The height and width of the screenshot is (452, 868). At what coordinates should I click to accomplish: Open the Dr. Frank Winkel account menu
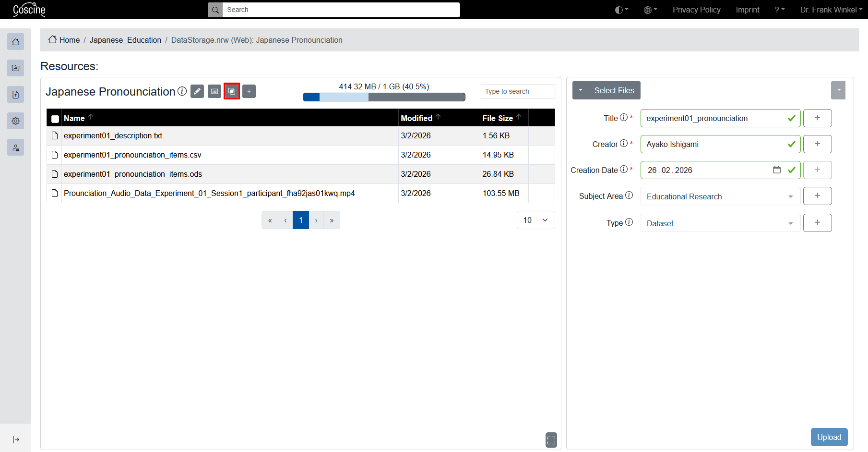(x=831, y=10)
